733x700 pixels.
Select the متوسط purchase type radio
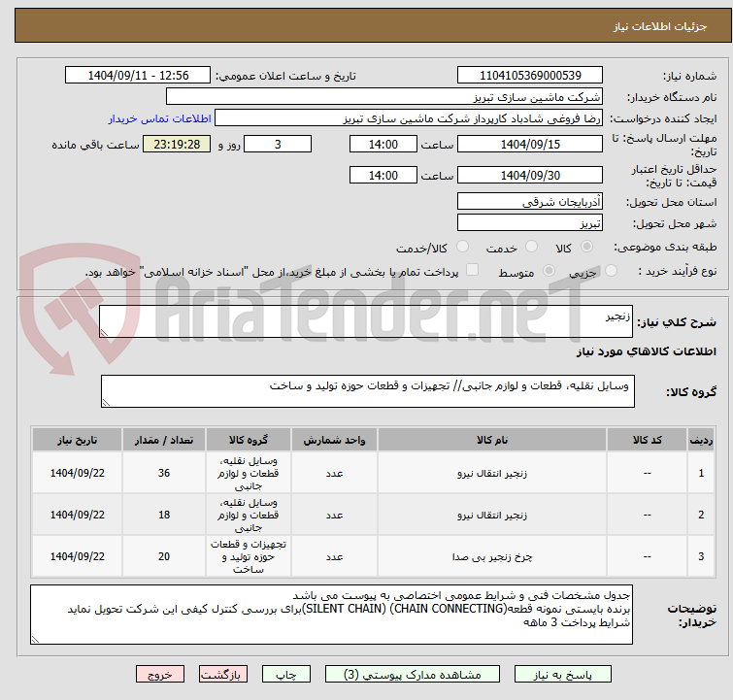pos(549,271)
